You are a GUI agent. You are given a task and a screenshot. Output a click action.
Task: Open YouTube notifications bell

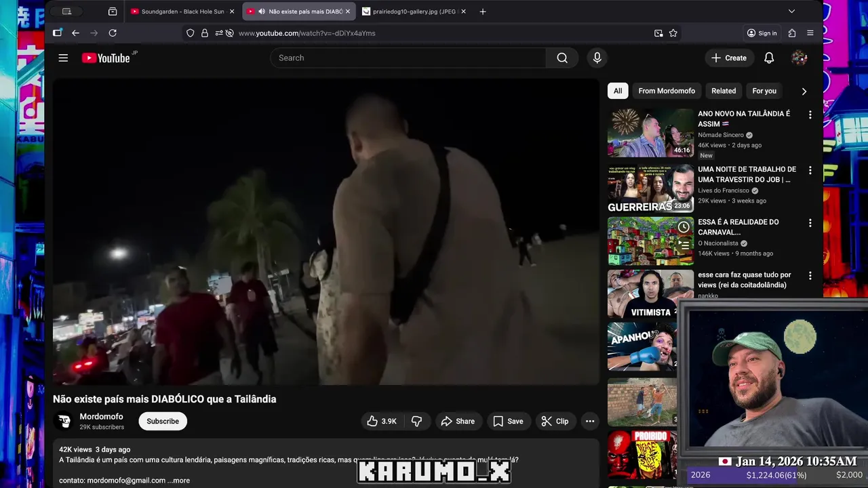click(x=769, y=58)
